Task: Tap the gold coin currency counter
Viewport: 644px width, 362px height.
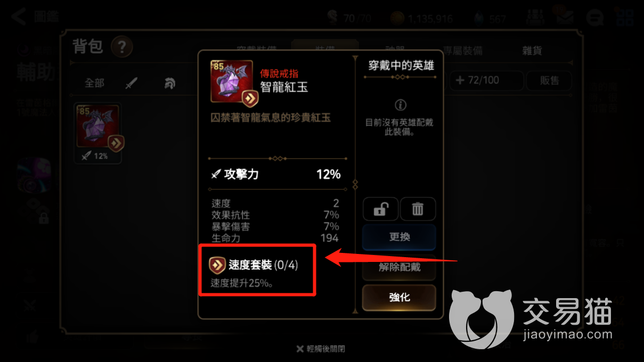Action: click(421, 18)
